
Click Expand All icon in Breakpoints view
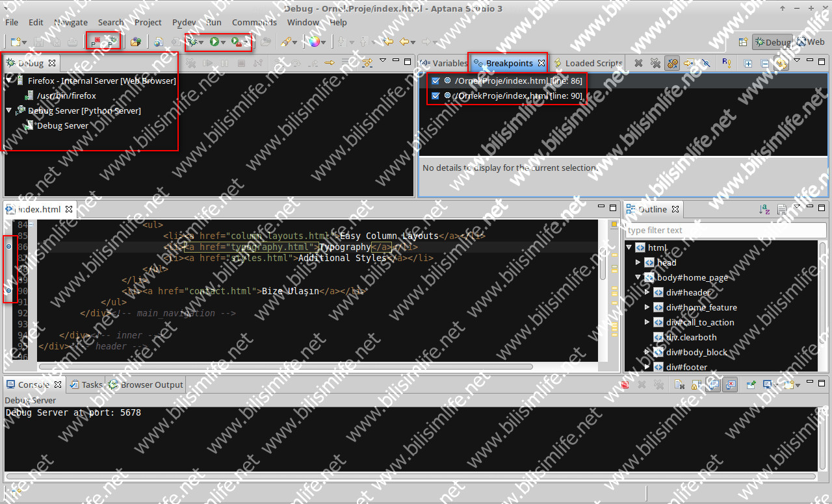click(x=748, y=63)
